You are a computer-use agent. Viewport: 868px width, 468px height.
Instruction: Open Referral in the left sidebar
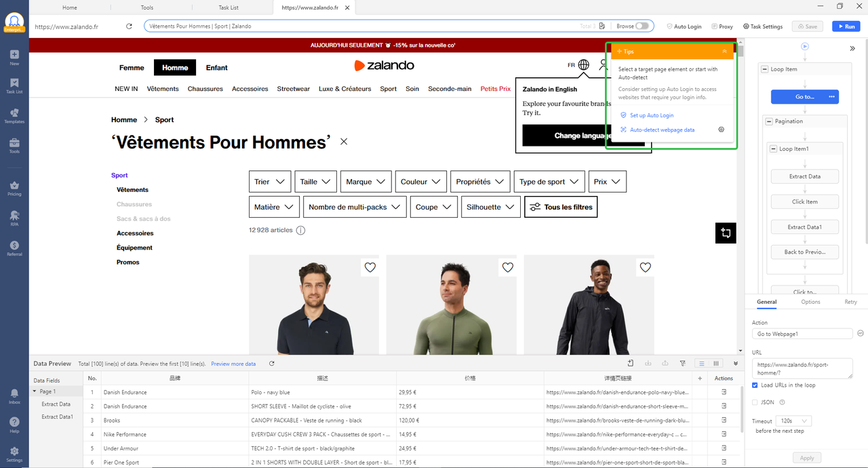pyautogui.click(x=14, y=248)
